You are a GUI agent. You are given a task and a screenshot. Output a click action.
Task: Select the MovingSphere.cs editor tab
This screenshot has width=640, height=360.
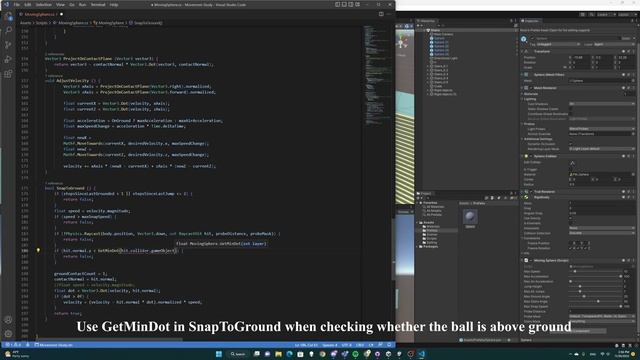click(x=39, y=14)
